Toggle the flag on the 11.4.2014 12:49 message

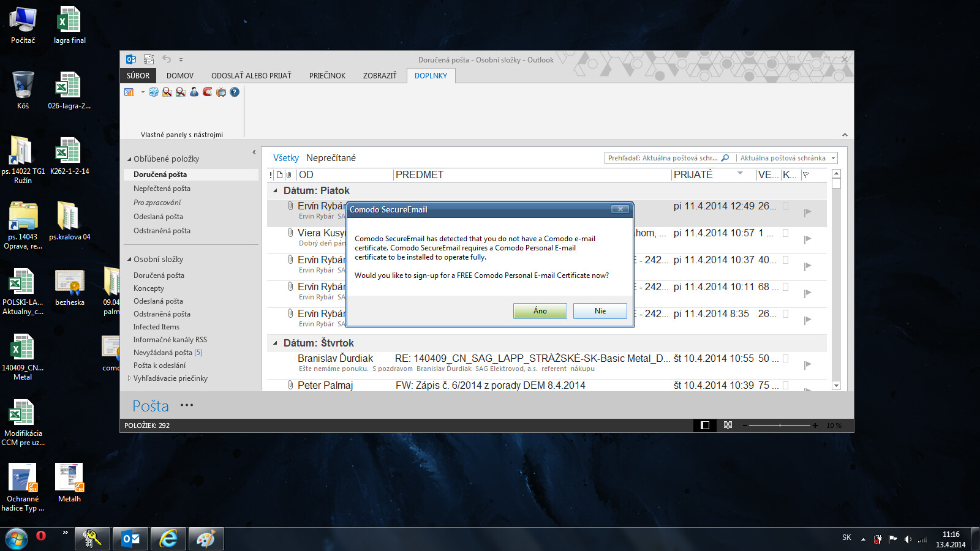point(807,212)
